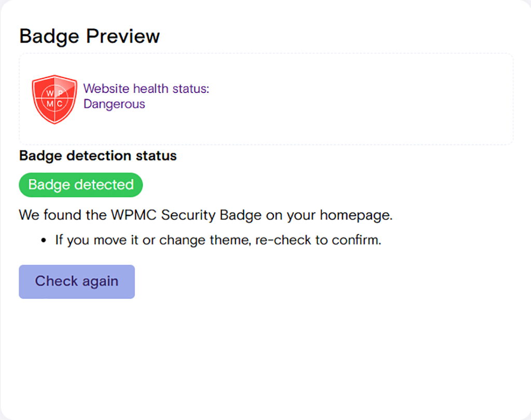Select the 'Badge detection status' heading
Screen dimensions: 531x420
(97, 156)
